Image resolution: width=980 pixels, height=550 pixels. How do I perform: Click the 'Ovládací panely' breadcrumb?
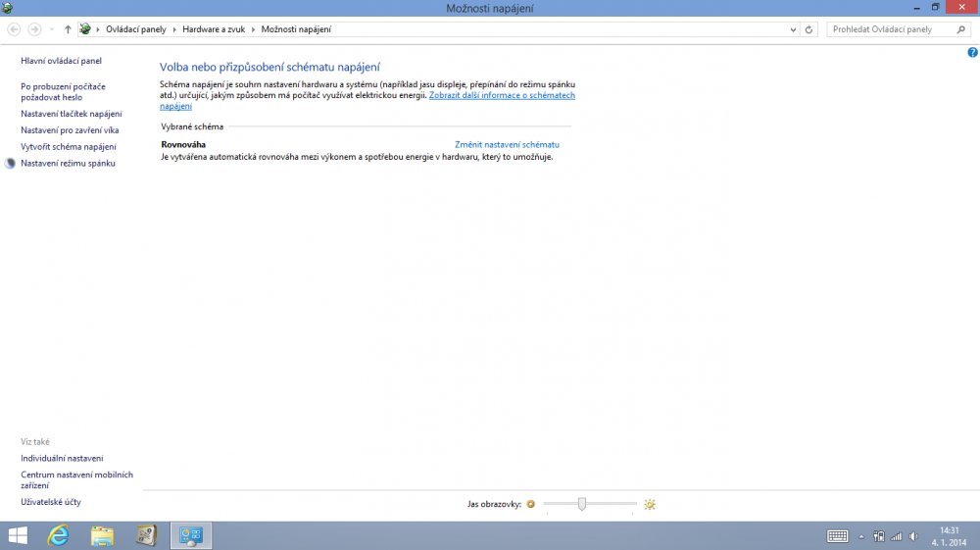tap(137, 29)
